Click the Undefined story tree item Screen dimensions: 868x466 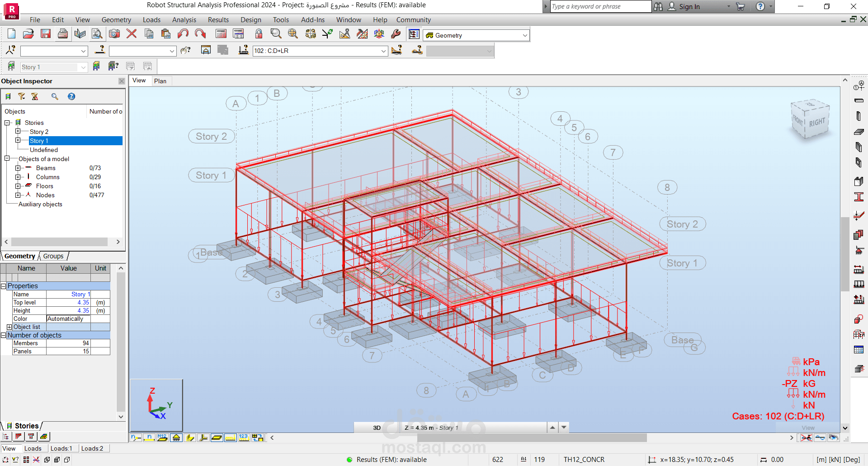click(x=44, y=150)
